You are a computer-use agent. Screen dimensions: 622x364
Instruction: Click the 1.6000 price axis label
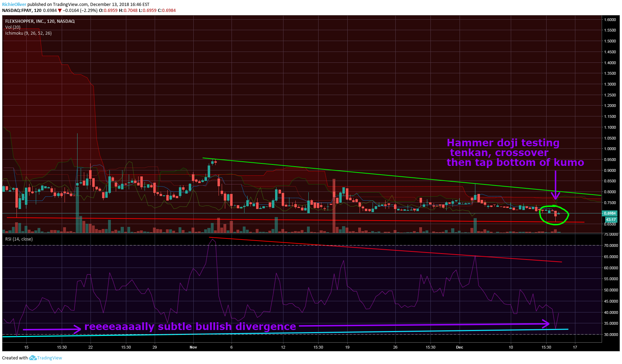[x=610, y=20]
